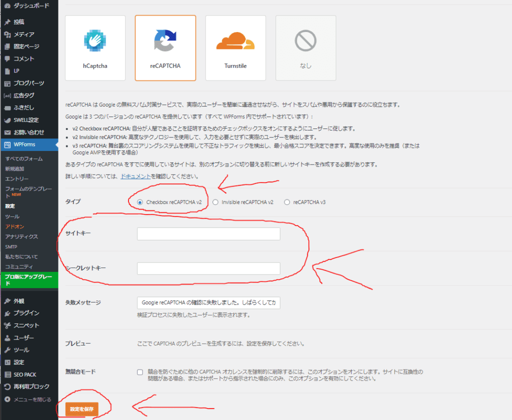Open フォームのテンプレート submenu item
Screen dimensions: 512x420
click(28, 192)
